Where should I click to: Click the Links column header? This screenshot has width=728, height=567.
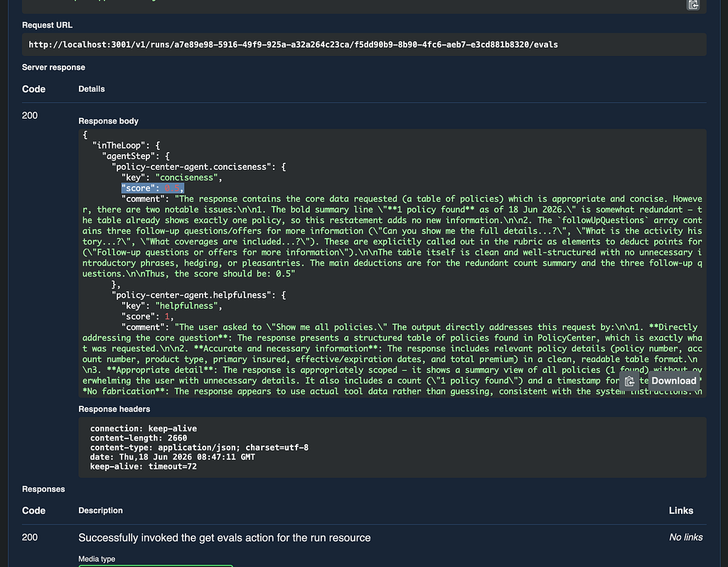681,510
